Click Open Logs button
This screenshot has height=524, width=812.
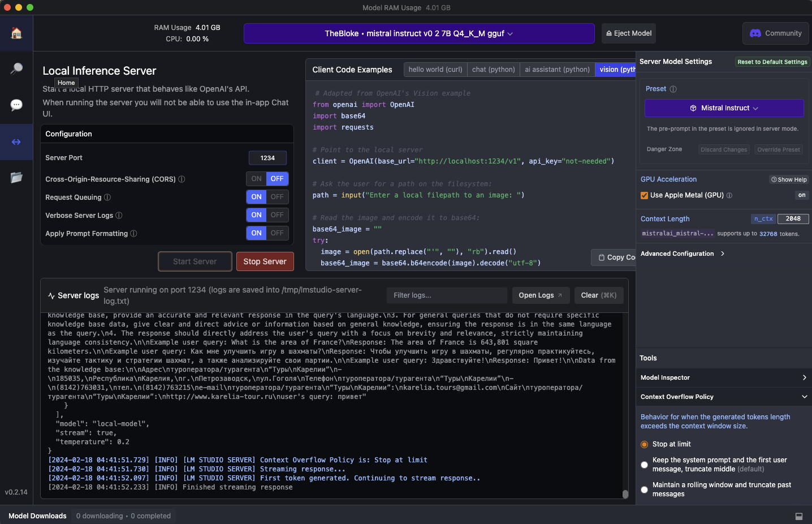[x=541, y=295]
